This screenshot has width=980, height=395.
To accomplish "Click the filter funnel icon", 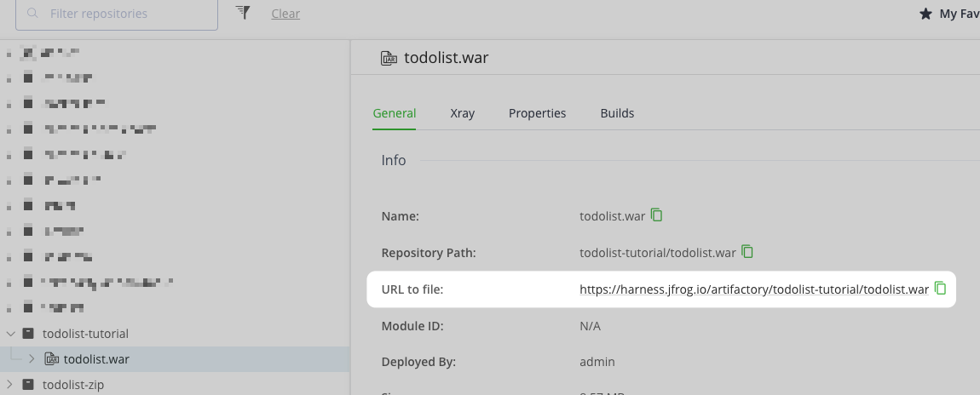I will pos(243,13).
